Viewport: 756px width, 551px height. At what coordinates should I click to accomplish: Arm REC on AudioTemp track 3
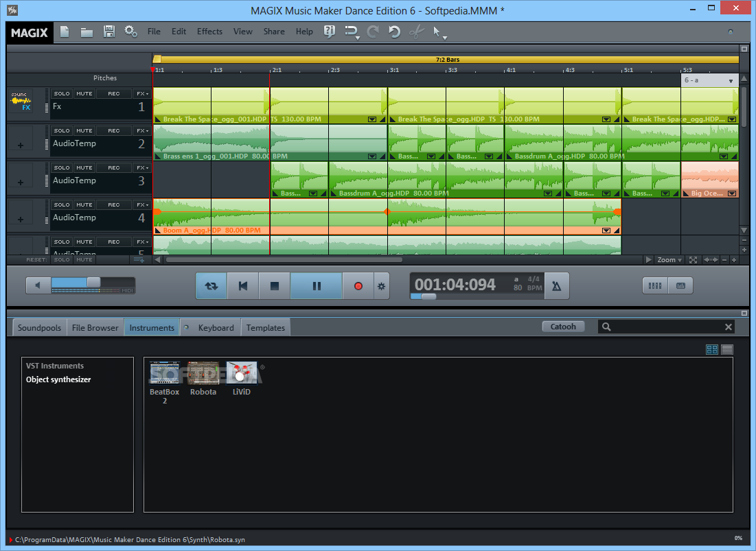tap(114, 167)
